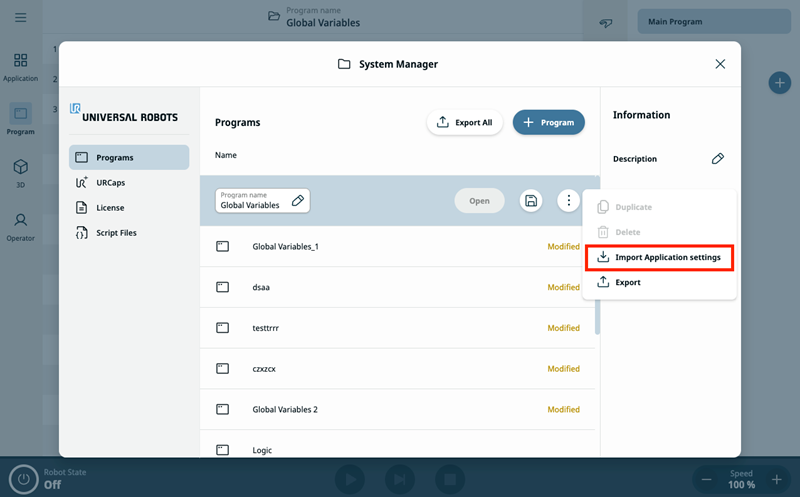Click the robot arm icon in header
This screenshot has width=800, height=497.
[606, 23]
